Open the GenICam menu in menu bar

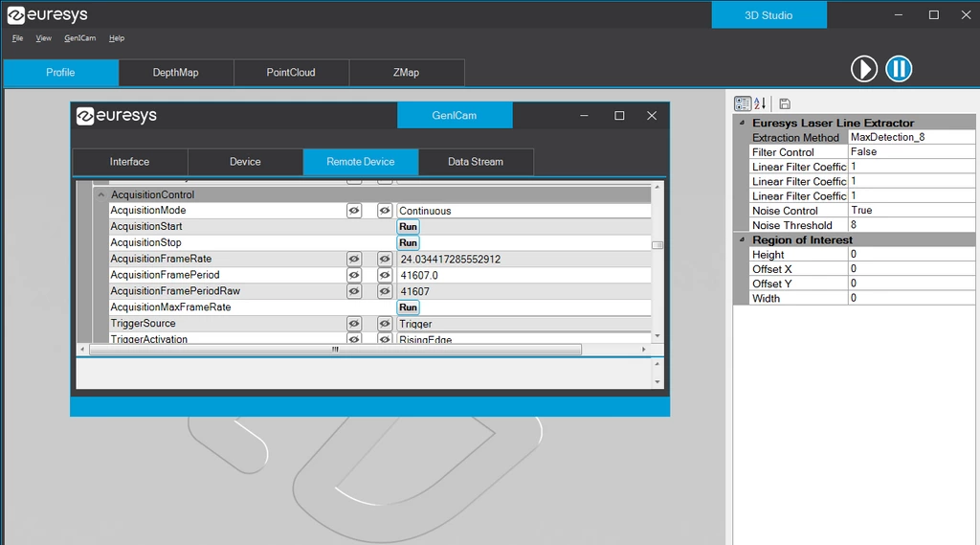pyautogui.click(x=80, y=38)
